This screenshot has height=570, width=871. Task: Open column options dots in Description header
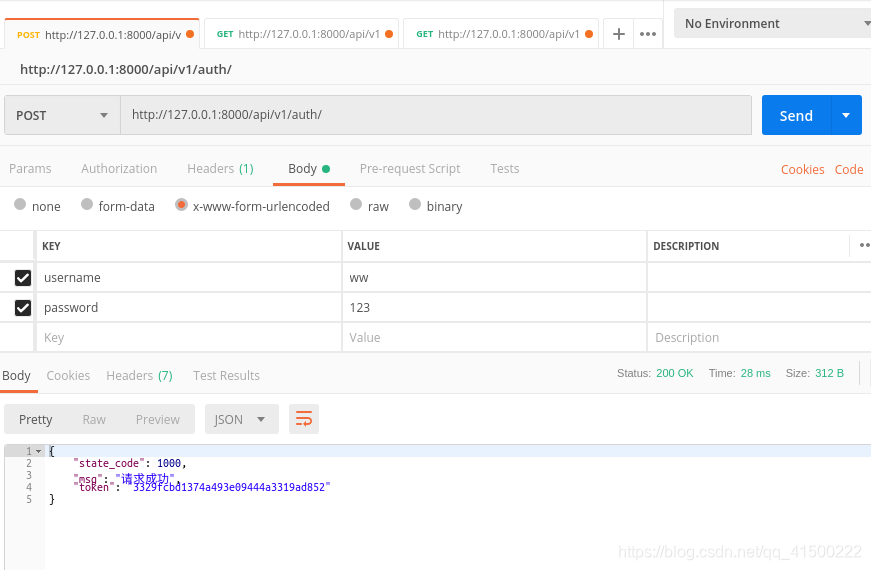(864, 246)
